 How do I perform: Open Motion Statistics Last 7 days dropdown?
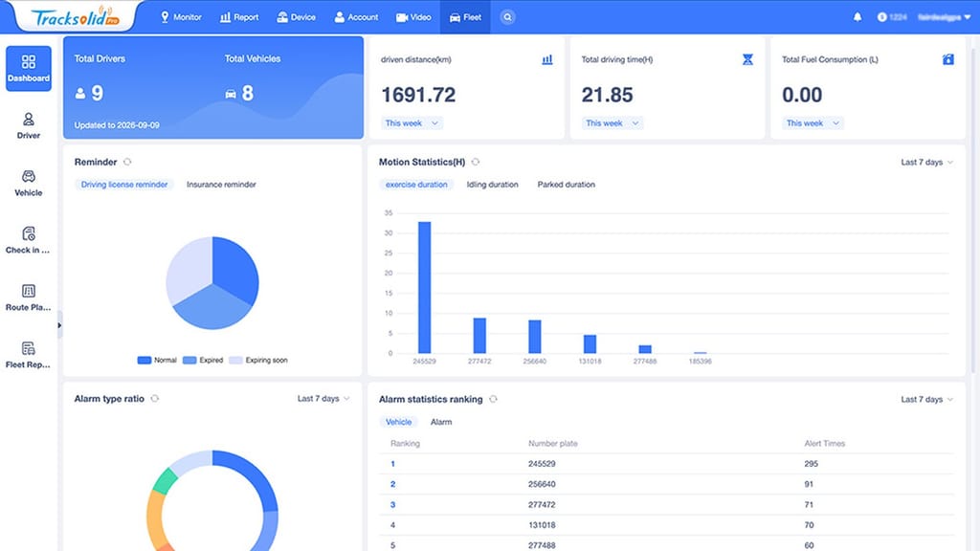pyautogui.click(x=926, y=162)
